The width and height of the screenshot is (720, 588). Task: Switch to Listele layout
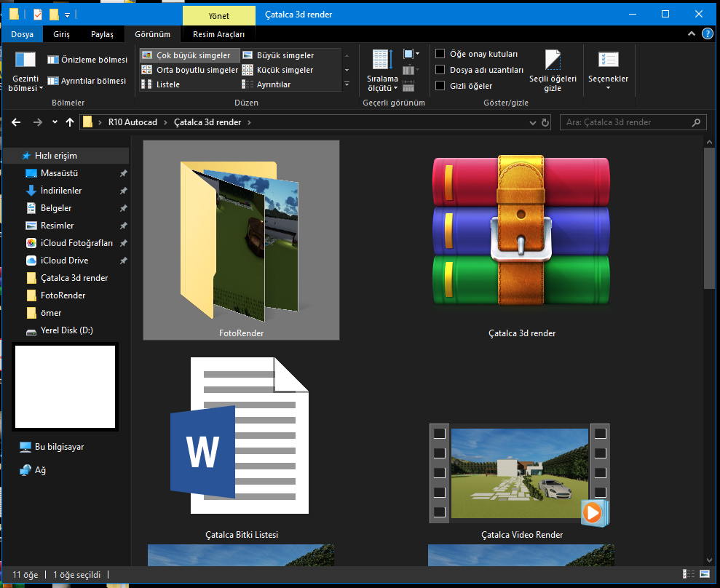pyautogui.click(x=161, y=84)
